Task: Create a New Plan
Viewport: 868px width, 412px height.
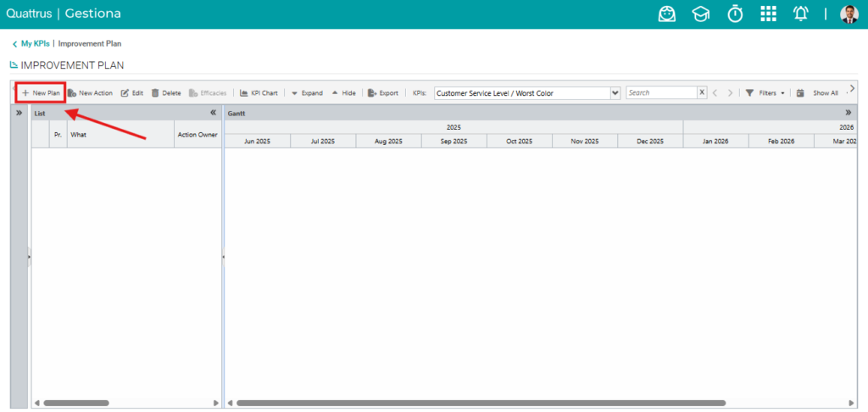Action: (x=41, y=93)
